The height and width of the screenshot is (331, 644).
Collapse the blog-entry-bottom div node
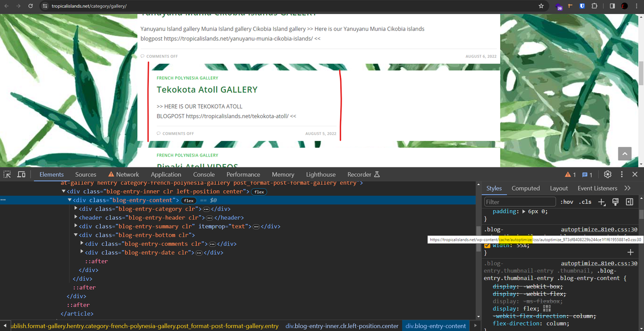(76, 235)
